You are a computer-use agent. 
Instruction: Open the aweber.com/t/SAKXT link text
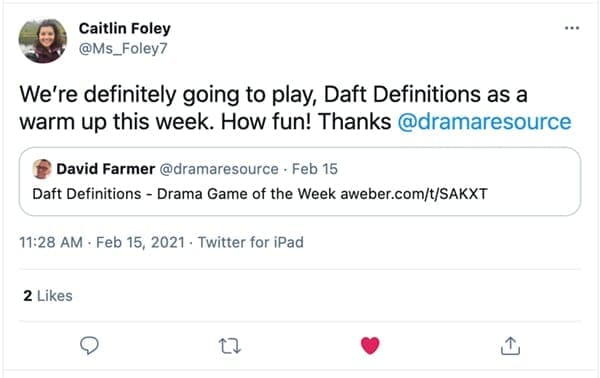tap(414, 194)
